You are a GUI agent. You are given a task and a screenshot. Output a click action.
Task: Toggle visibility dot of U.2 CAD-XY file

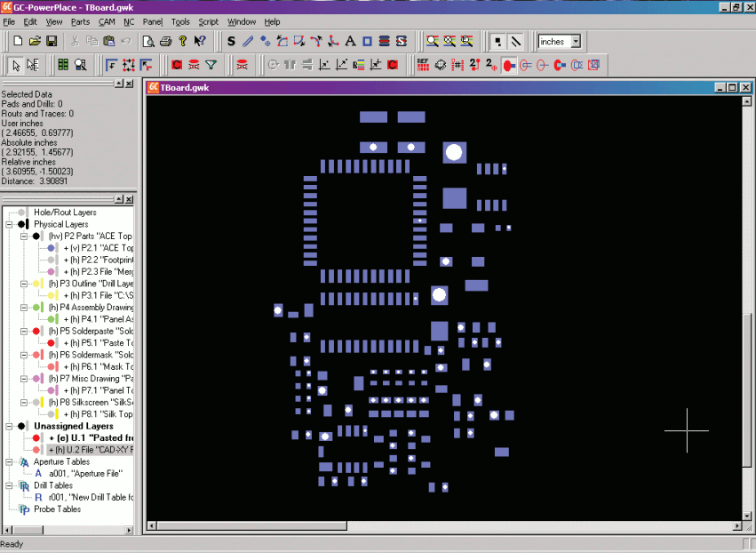(36, 450)
